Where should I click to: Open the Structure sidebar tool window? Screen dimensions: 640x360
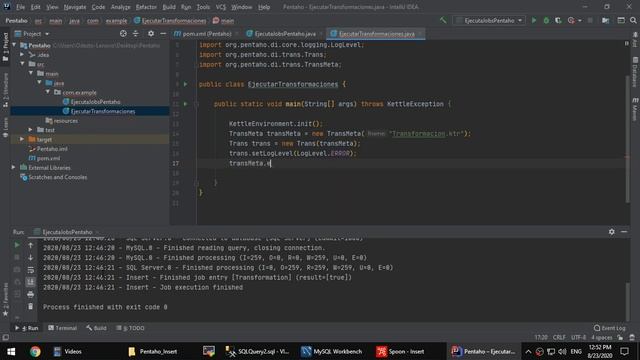click(x=5, y=90)
